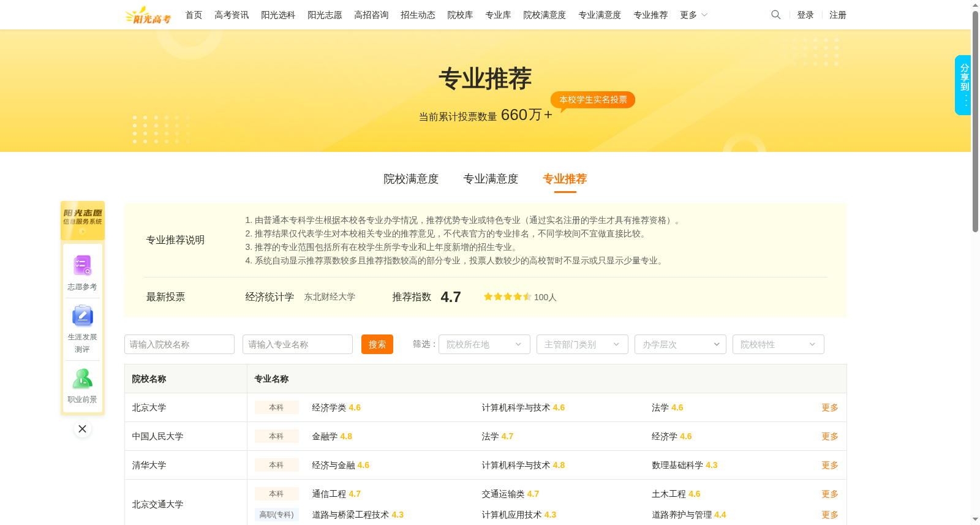Switch to 专业满意度 tab below banner
Screen dimensions: 980x525
point(491,179)
